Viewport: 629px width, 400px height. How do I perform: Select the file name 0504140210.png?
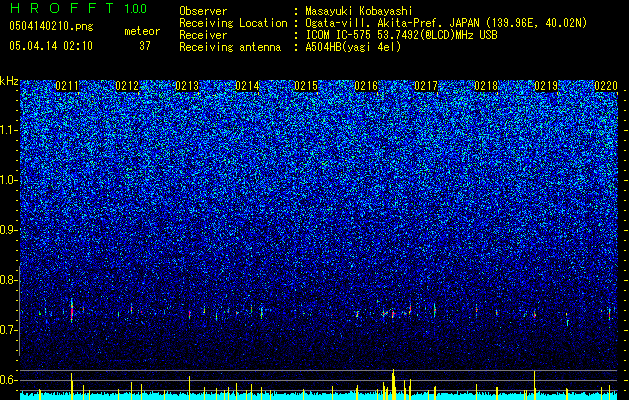51,26
